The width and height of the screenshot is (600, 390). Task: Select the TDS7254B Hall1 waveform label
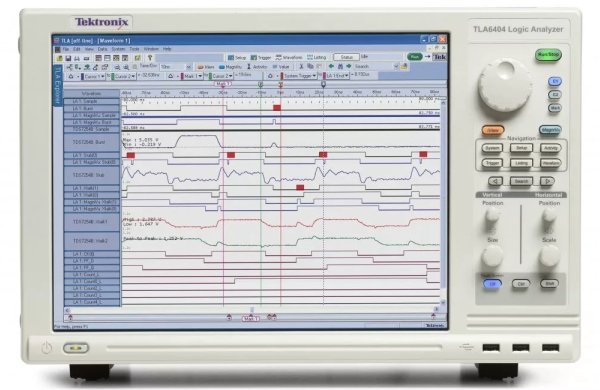(x=92, y=222)
